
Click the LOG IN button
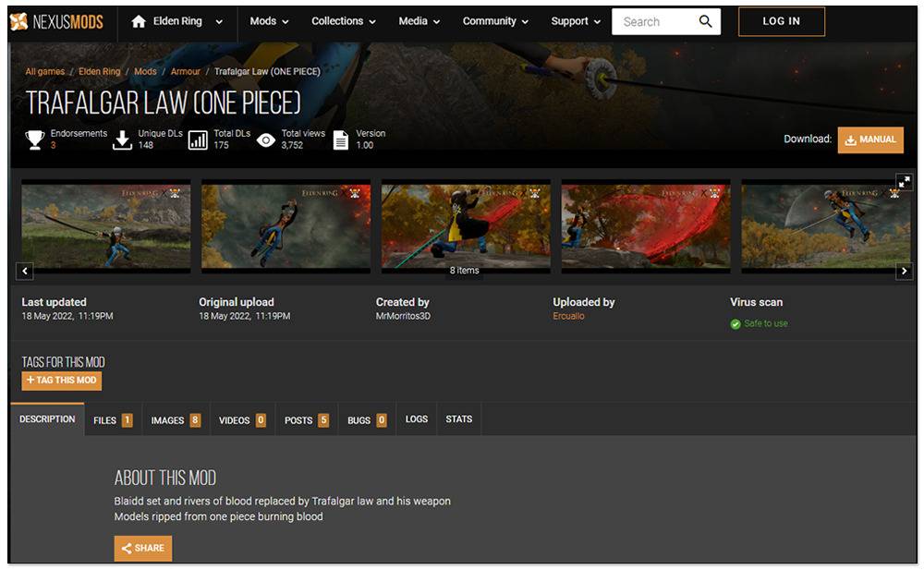tap(782, 22)
